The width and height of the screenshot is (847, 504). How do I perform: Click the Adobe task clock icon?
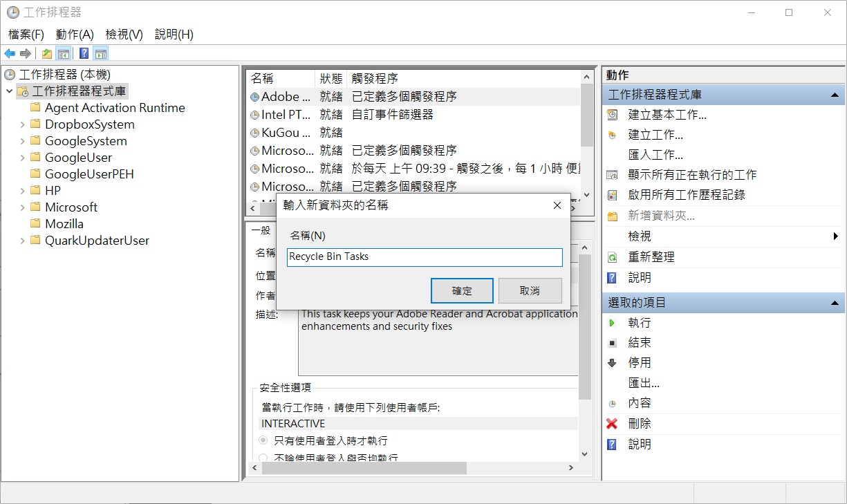tap(254, 97)
